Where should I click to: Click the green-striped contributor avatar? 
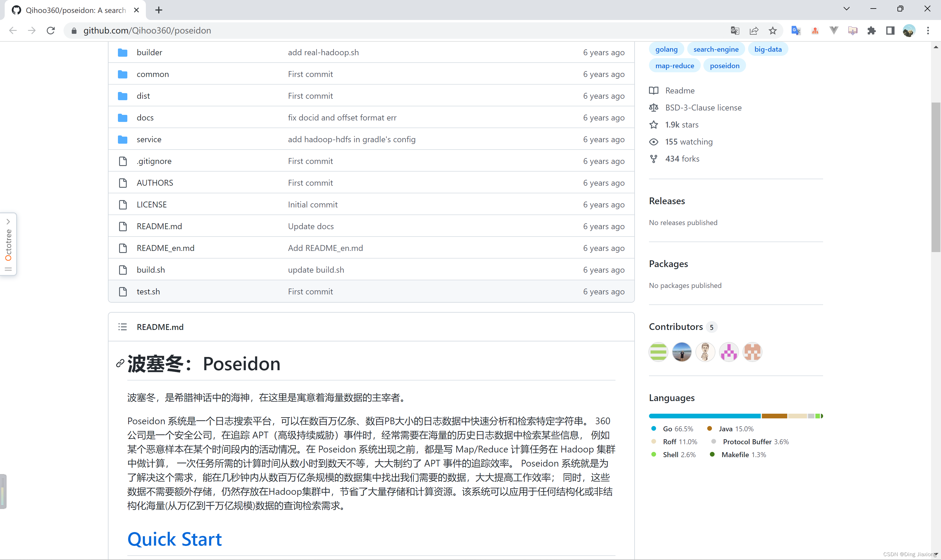(658, 352)
